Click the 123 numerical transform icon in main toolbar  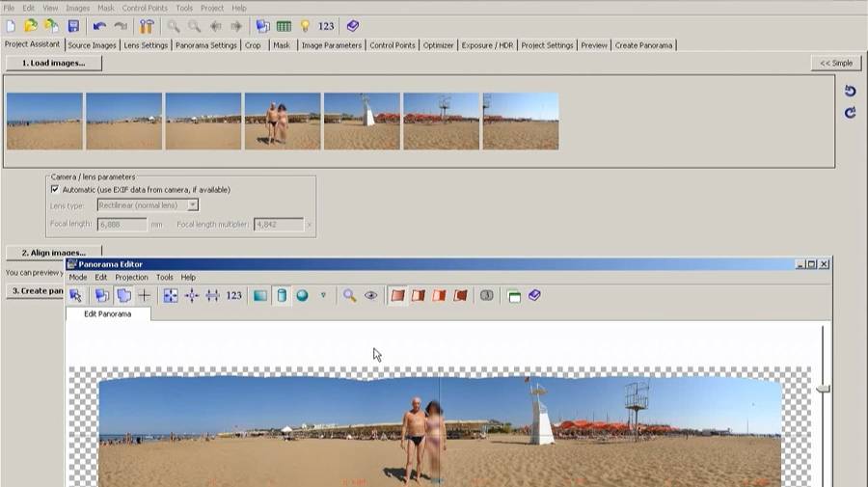326,26
